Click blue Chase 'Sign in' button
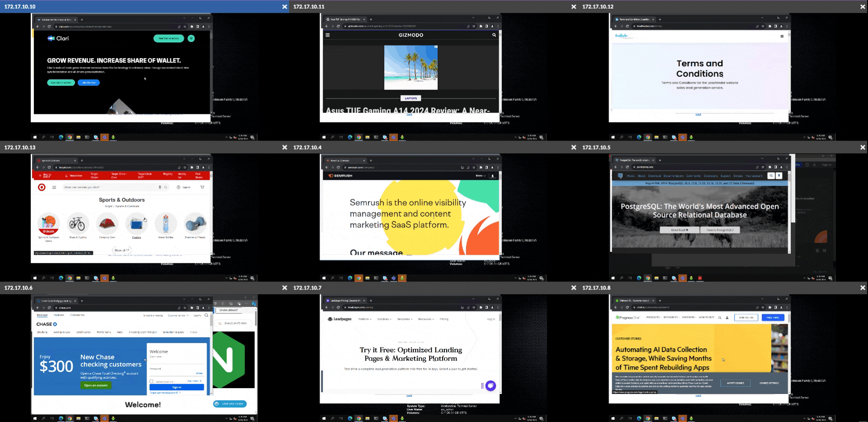The width and height of the screenshot is (868, 422). tap(177, 387)
